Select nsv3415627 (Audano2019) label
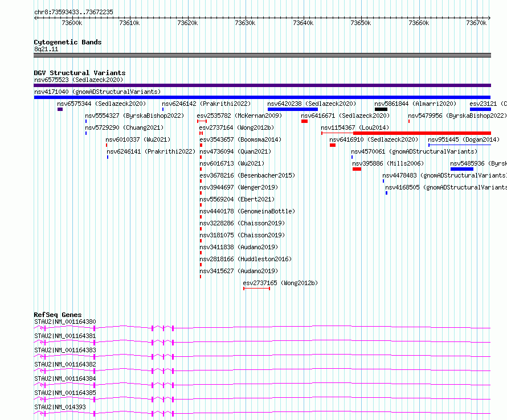Screen dimensions: 507x420 pos(239,271)
